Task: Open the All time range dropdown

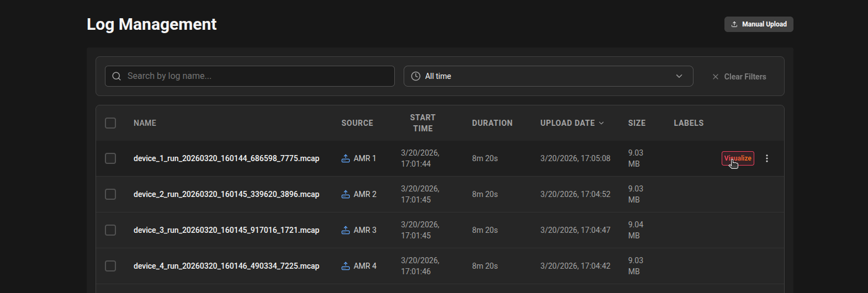Action: (x=548, y=76)
